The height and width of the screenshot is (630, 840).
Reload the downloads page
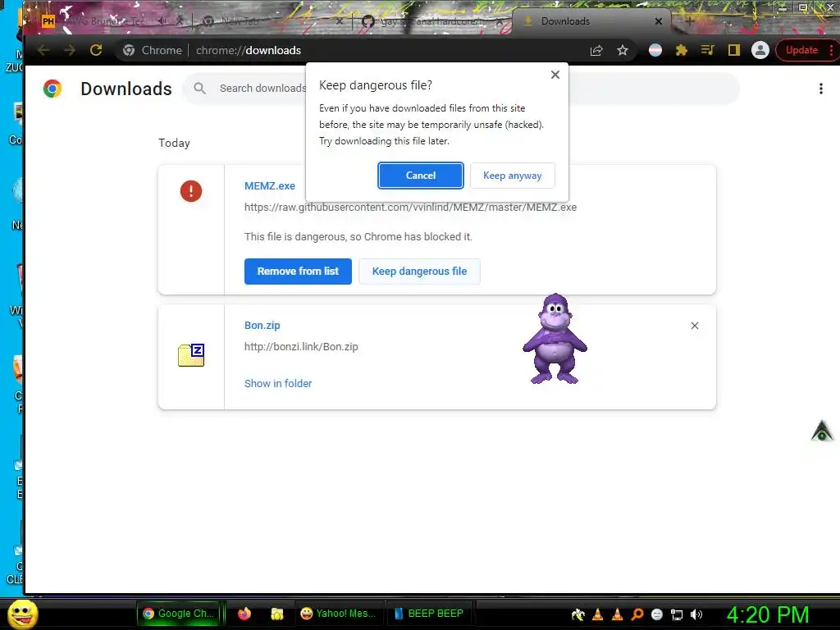click(96, 50)
